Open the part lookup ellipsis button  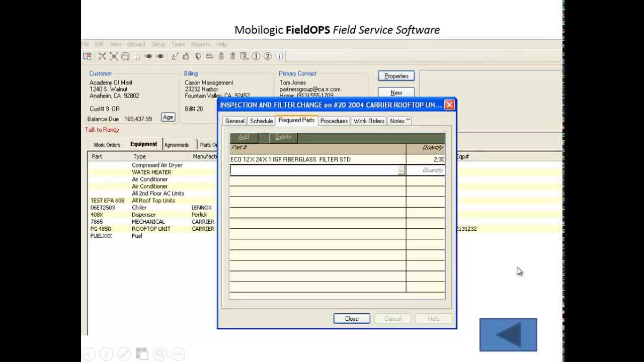(401, 170)
